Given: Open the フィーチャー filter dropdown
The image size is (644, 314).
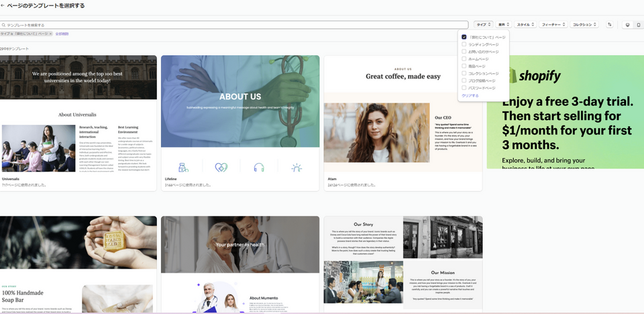Looking at the screenshot, I should click(553, 25).
